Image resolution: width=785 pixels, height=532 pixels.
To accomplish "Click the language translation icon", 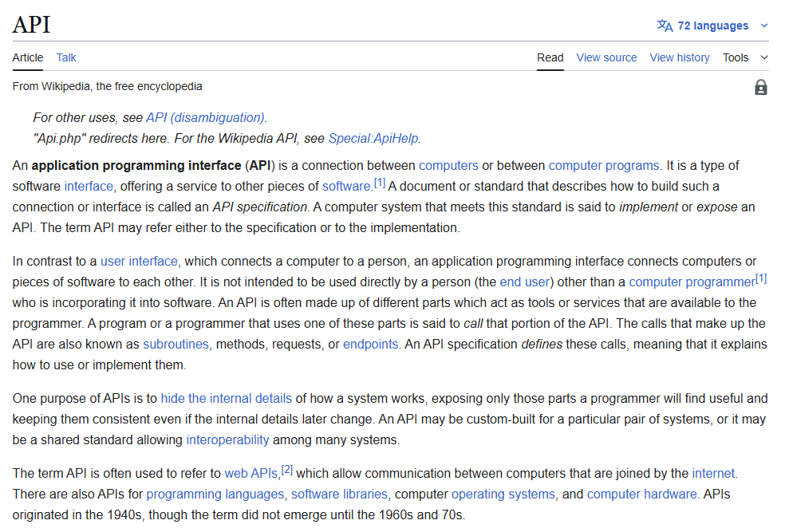I will tap(665, 26).
